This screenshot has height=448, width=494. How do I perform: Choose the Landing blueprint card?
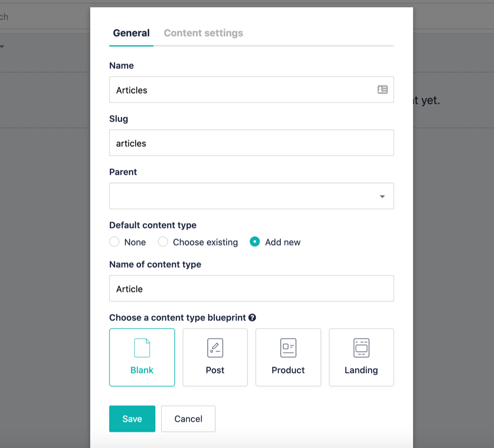click(x=361, y=358)
